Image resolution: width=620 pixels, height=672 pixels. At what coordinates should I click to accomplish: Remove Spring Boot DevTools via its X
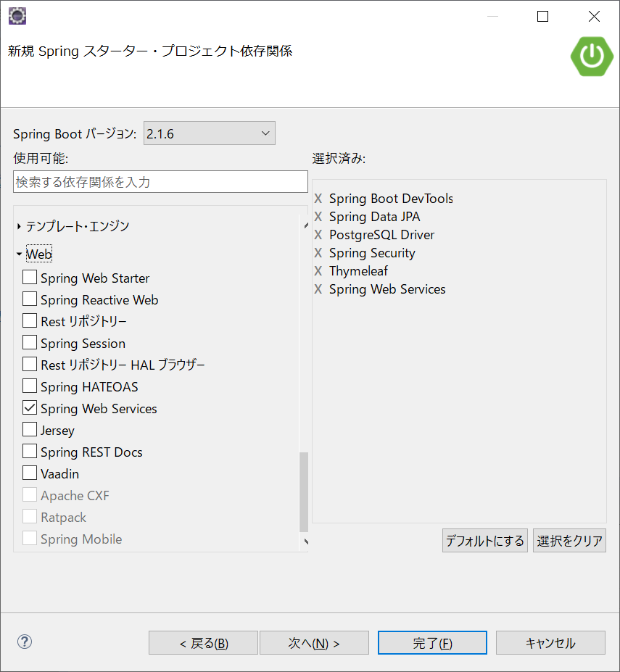318,199
